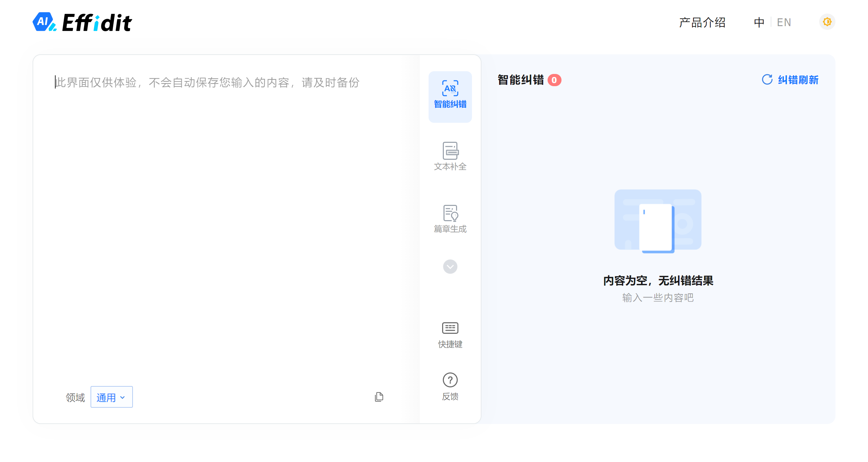Click the 反馈 feedback question mark icon
This screenshot has height=462, width=868.
(x=450, y=380)
